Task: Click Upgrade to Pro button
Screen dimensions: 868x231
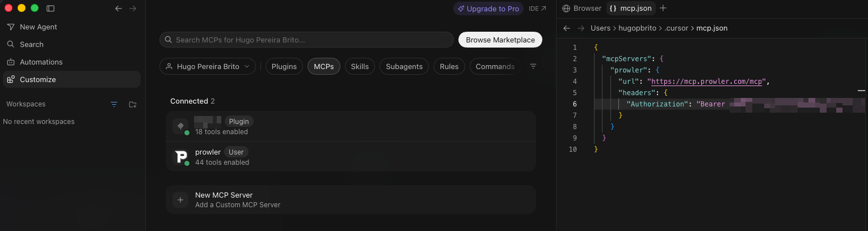Action: 488,8
